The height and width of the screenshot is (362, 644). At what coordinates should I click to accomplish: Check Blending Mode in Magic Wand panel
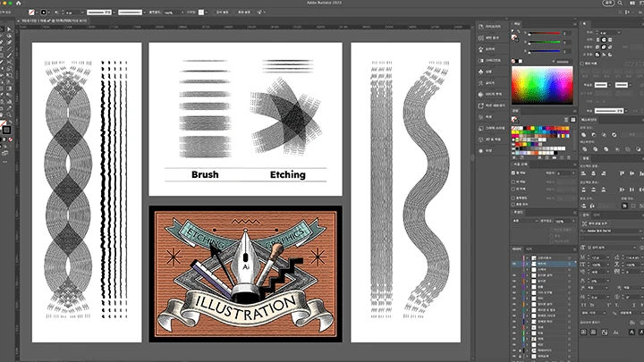click(x=513, y=204)
